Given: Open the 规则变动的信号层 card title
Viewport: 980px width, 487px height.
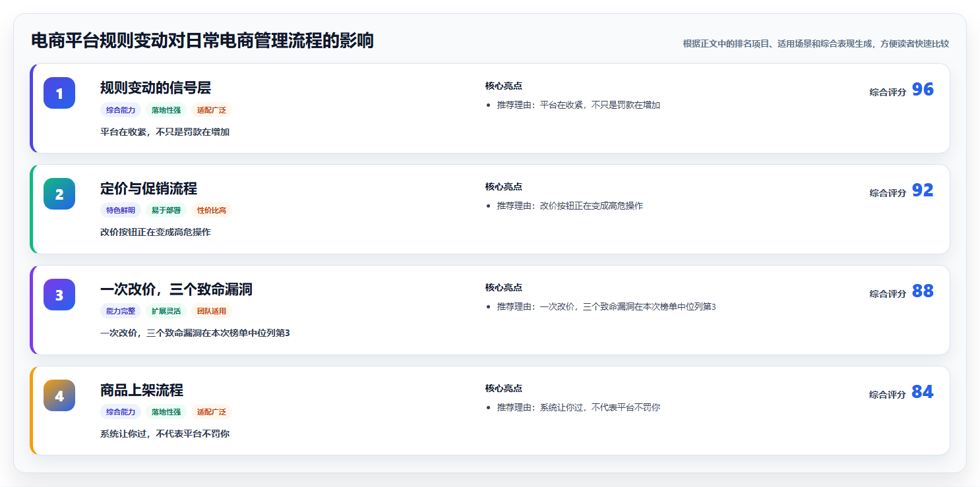Looking at the screenshot, I should [156, 88].
